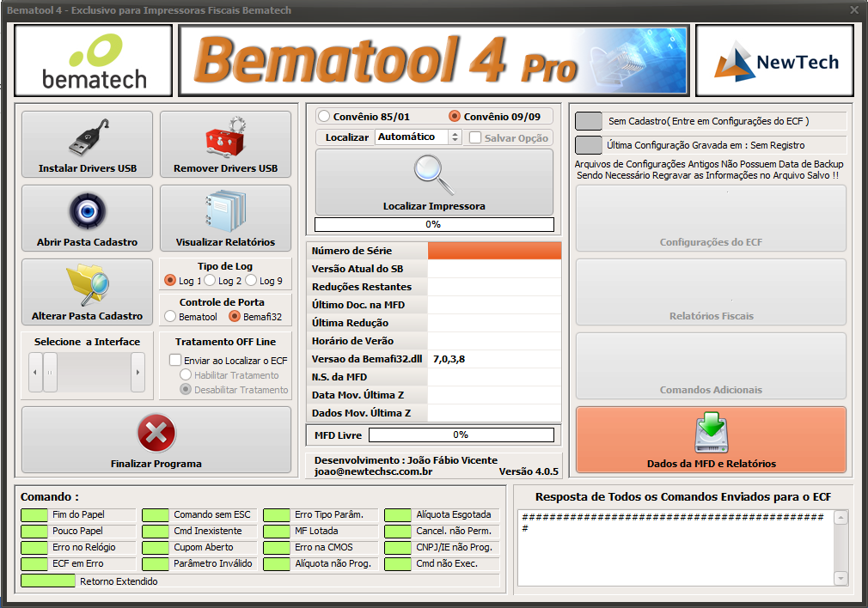Open Comandos Adicionais button

click(x=711, y=366)
